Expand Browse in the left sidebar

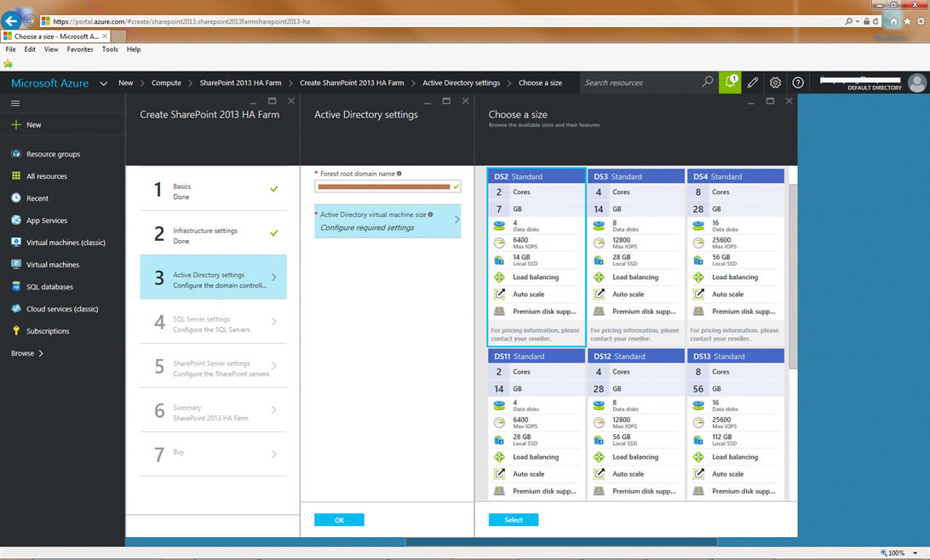click(27, 353)
